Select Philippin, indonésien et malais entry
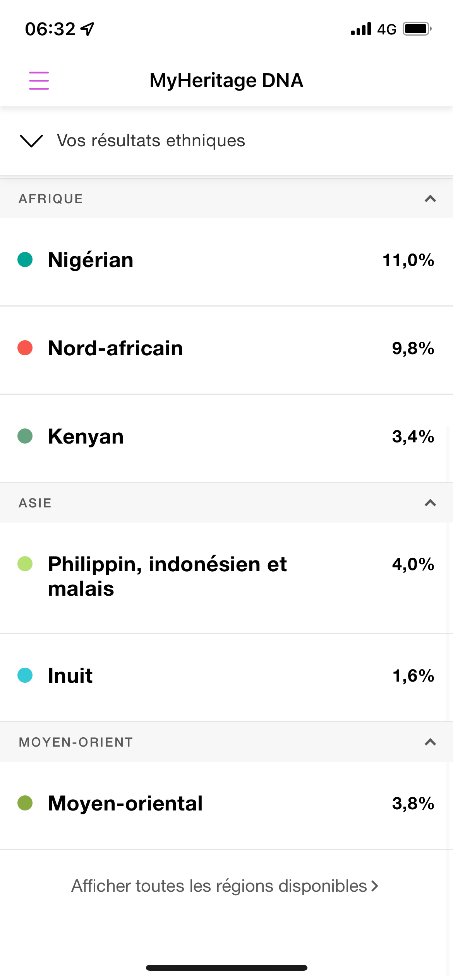 point(226,578)
